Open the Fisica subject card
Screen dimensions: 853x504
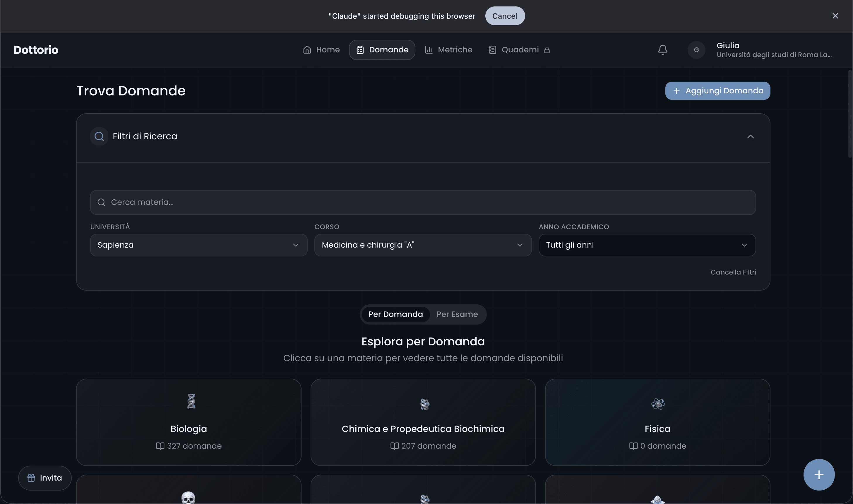(x=657, y=422)
